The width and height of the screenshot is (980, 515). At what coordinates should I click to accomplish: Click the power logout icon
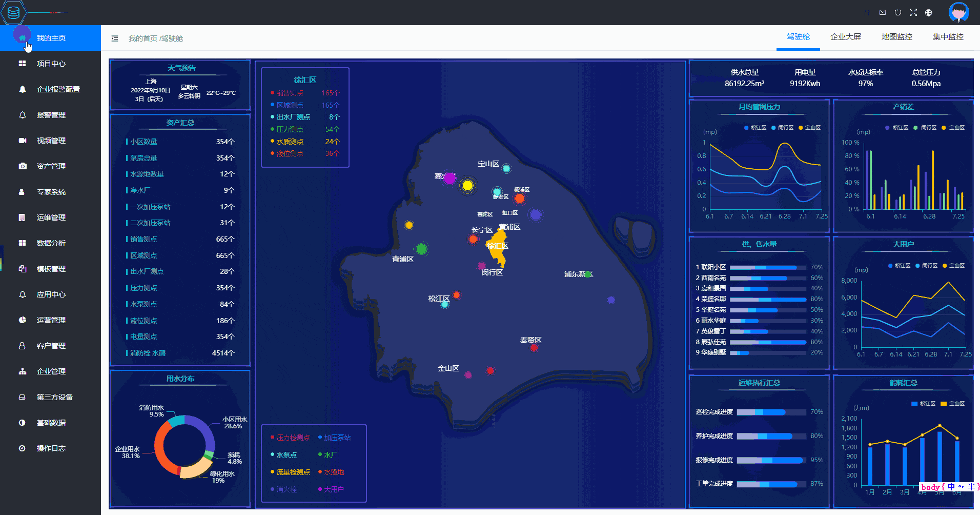[x=898, y=12]
